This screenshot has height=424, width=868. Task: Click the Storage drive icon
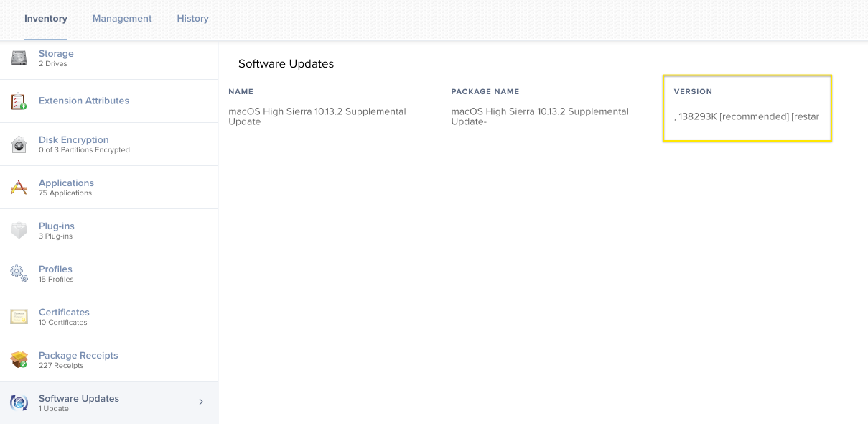[19, 58]
